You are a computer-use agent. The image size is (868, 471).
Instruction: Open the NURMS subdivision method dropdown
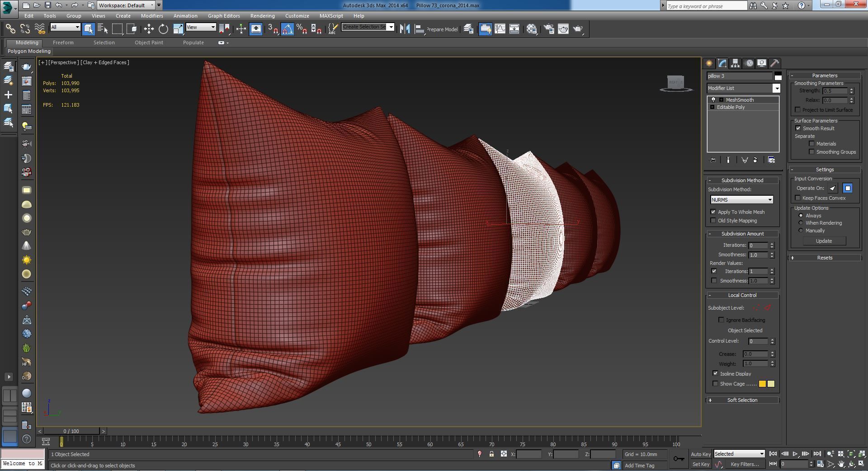741,200
